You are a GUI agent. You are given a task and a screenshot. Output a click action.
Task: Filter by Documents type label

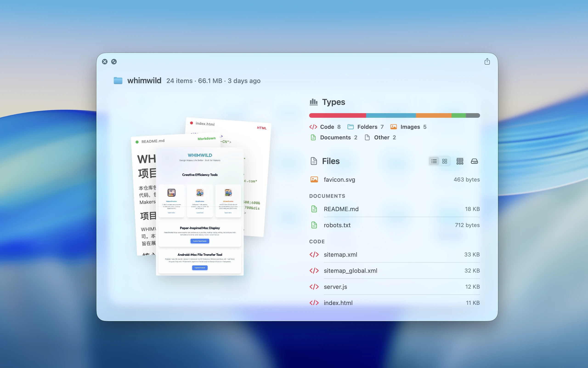(x=335, y=138)
